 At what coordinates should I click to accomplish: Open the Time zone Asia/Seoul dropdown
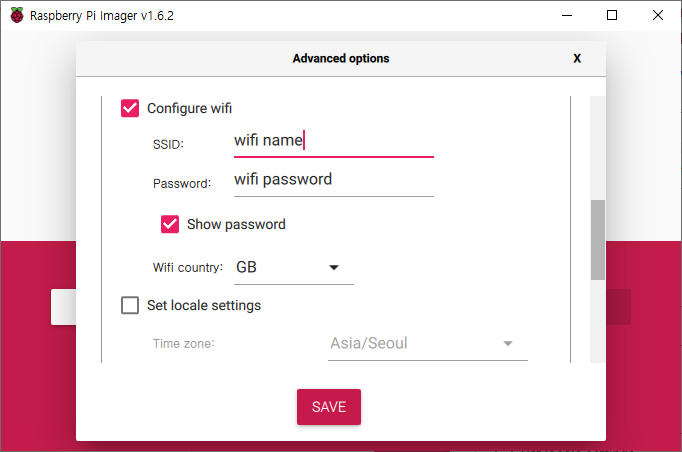[428, 344]
